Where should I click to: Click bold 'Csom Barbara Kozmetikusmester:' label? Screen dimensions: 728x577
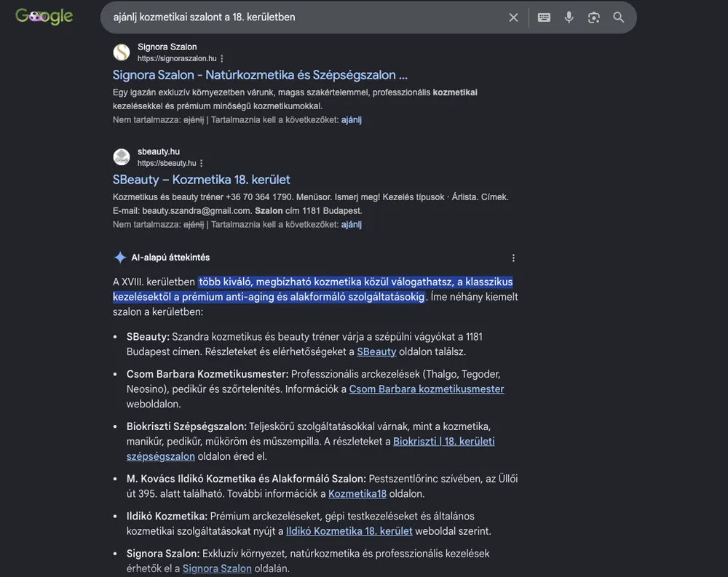pyautogui.click(x=207, y=374)
